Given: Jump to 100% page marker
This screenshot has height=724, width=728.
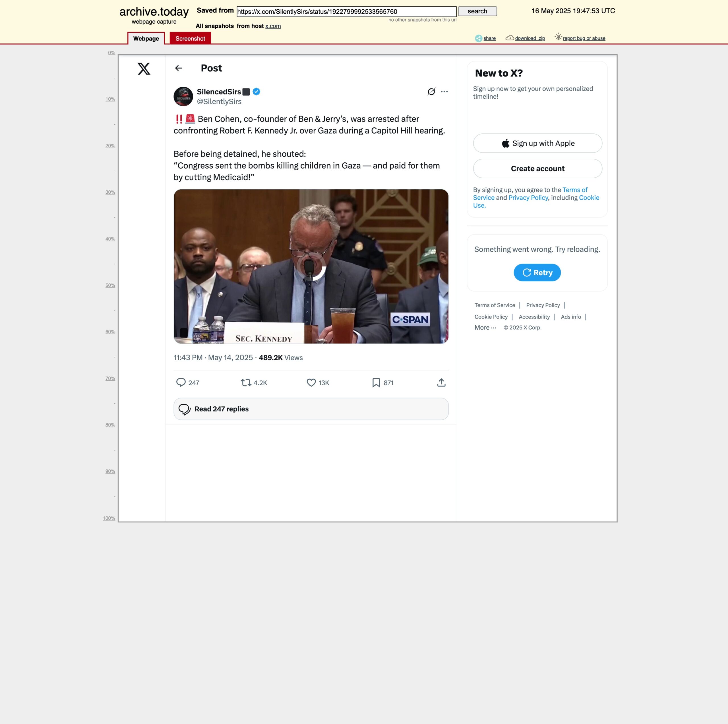Looking at the screenshot, I should coord(109,518).
